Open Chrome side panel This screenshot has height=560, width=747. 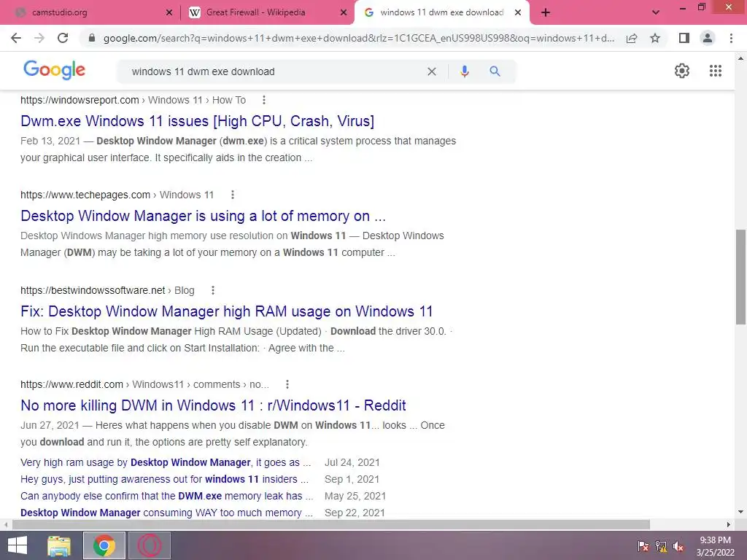[684, 38]
